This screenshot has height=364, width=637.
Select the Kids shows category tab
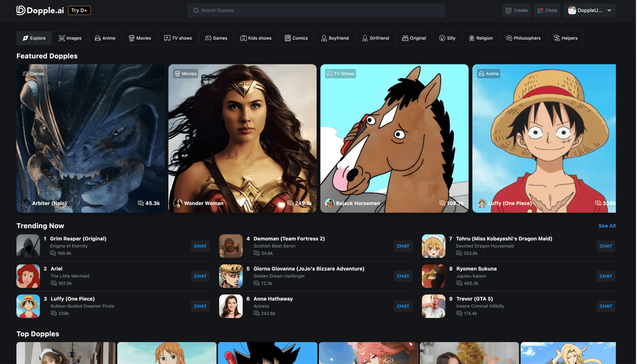[256, 38]
